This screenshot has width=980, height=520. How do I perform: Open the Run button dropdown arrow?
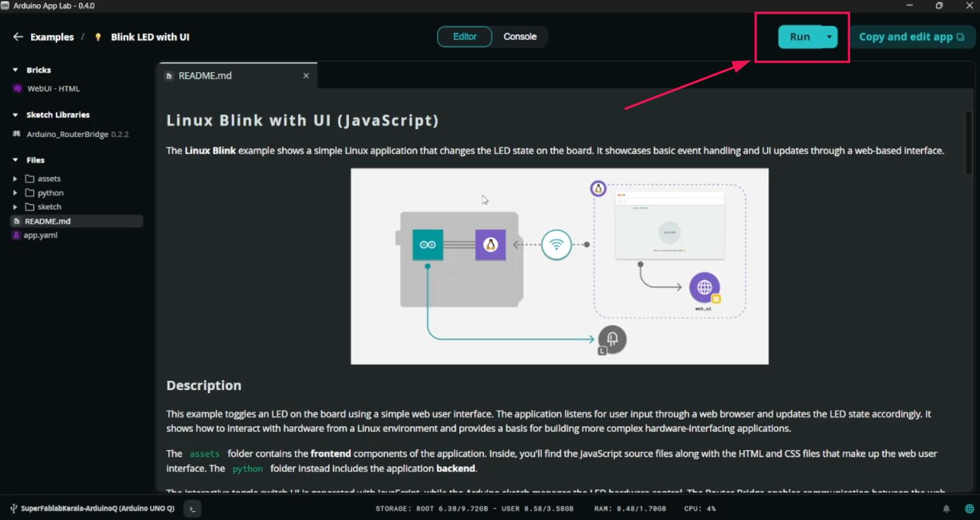[829, 37]
